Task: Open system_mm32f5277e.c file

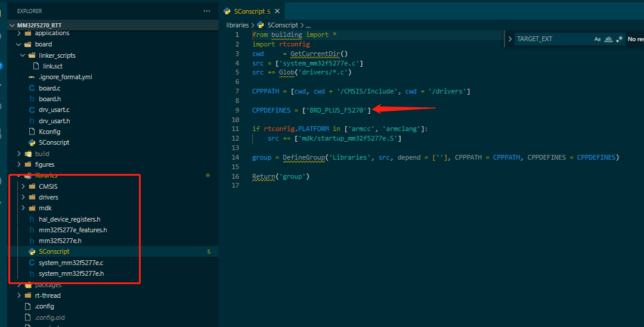Action: [71, 263]
